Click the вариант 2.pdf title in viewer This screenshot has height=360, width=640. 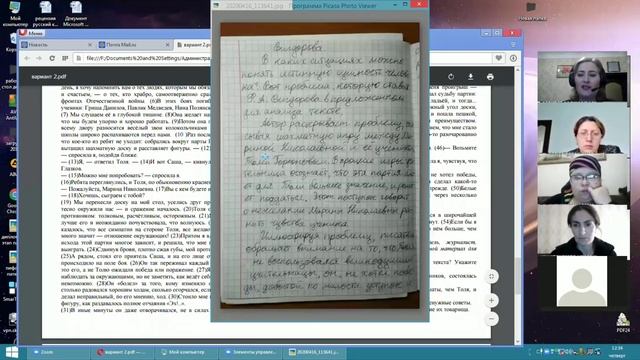pos(49,77)
